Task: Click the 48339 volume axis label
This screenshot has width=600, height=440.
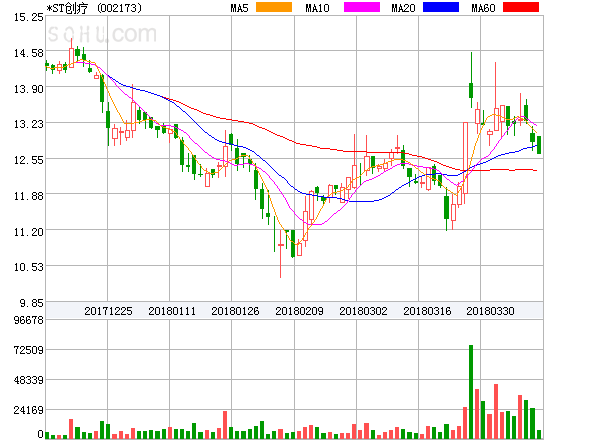Action: point(29,380)
